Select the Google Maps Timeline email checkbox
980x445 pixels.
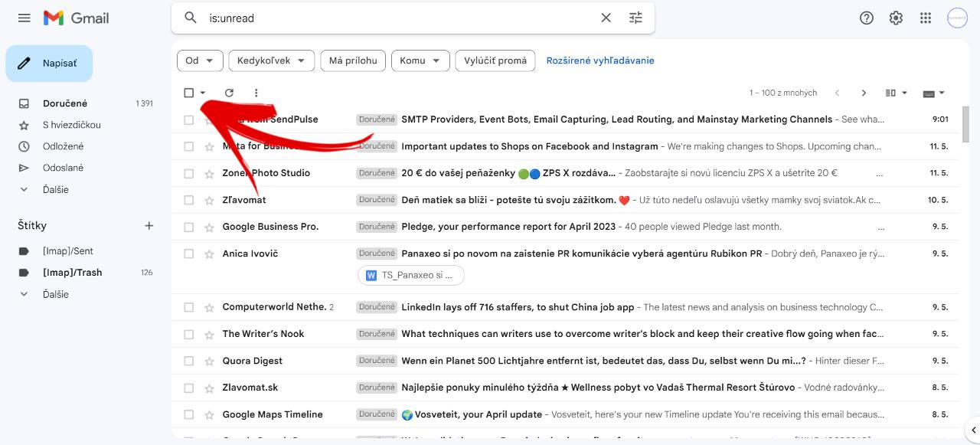pos(188,414)
